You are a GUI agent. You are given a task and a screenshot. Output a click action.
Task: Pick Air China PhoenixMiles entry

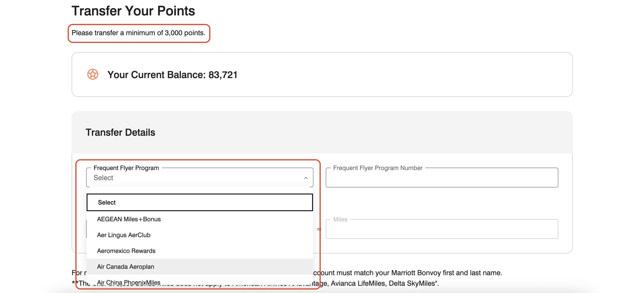coord(129,282)
